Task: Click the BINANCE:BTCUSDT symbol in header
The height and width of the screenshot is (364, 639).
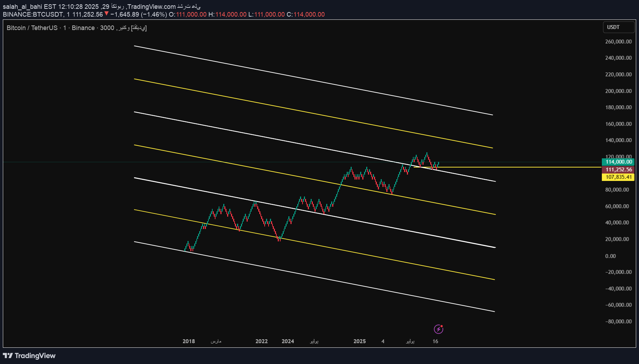Action: (33, 14)
